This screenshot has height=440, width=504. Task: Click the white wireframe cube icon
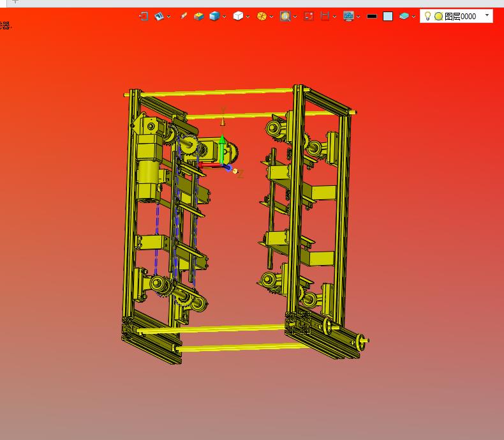tap(238, 16)
